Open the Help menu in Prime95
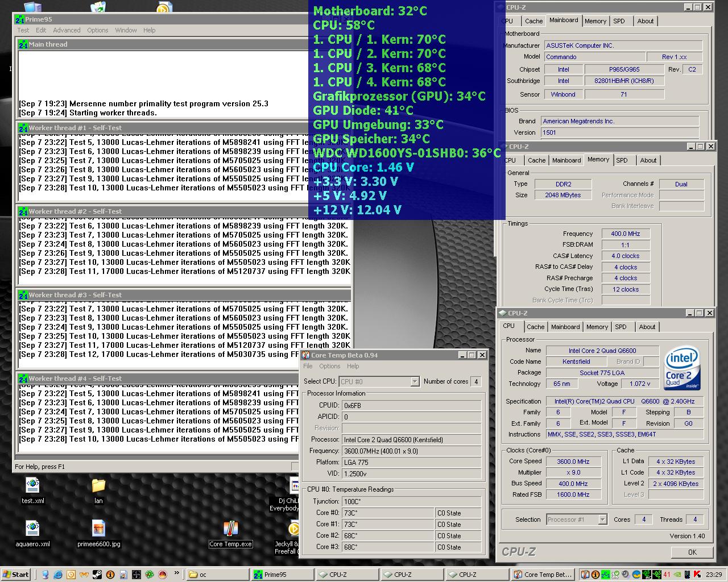Screen dimensions: 728x582 click(150, 30)
